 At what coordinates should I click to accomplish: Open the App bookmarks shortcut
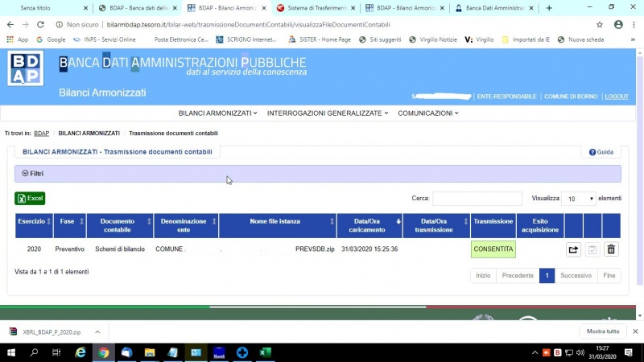[x=17, y=39]
